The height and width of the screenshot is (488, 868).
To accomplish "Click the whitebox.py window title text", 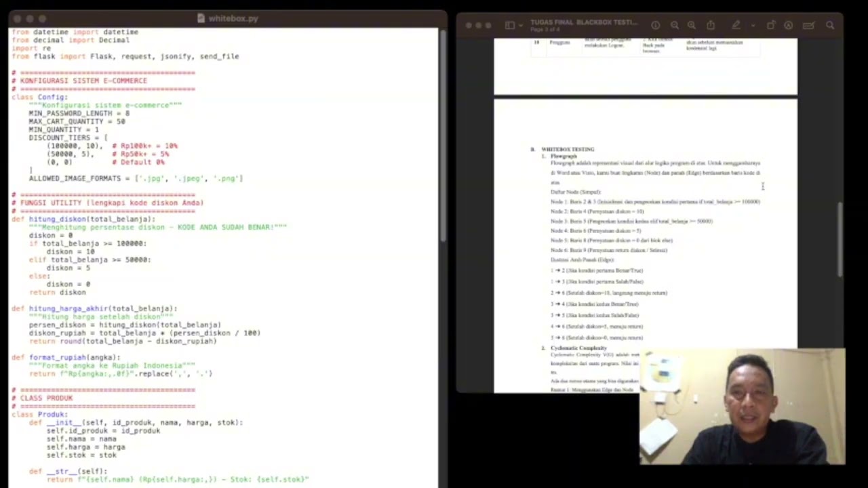I will (x=233, y=18).
